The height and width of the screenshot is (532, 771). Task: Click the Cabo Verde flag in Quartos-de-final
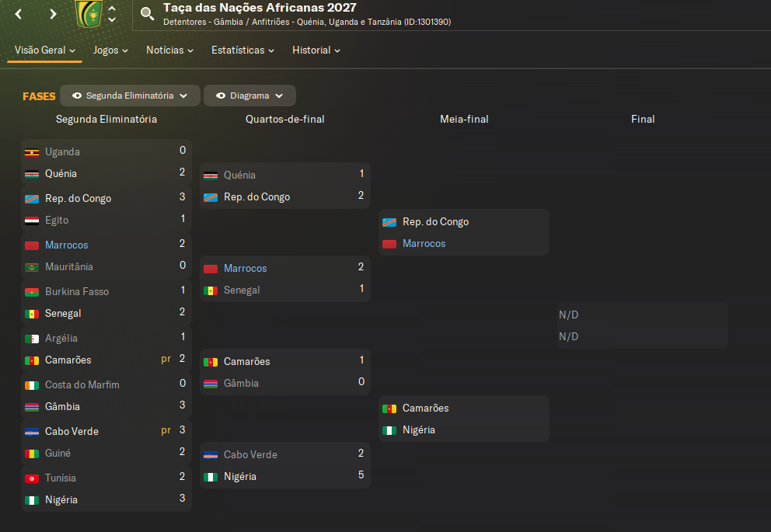coord(211,455)
